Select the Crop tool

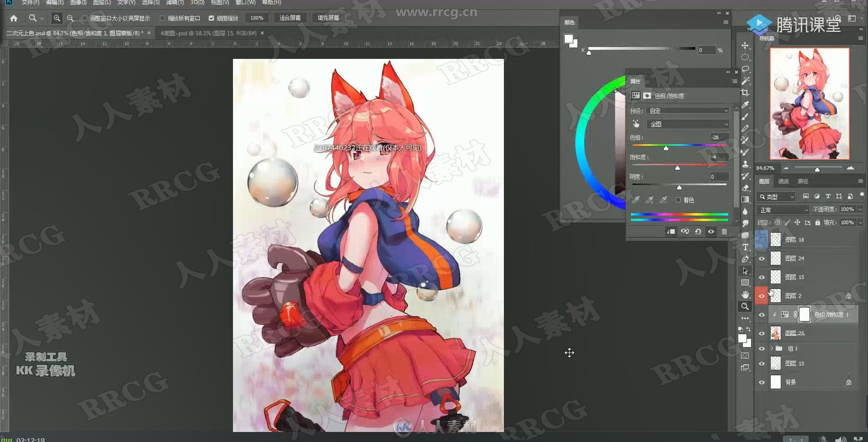[745, 93]
